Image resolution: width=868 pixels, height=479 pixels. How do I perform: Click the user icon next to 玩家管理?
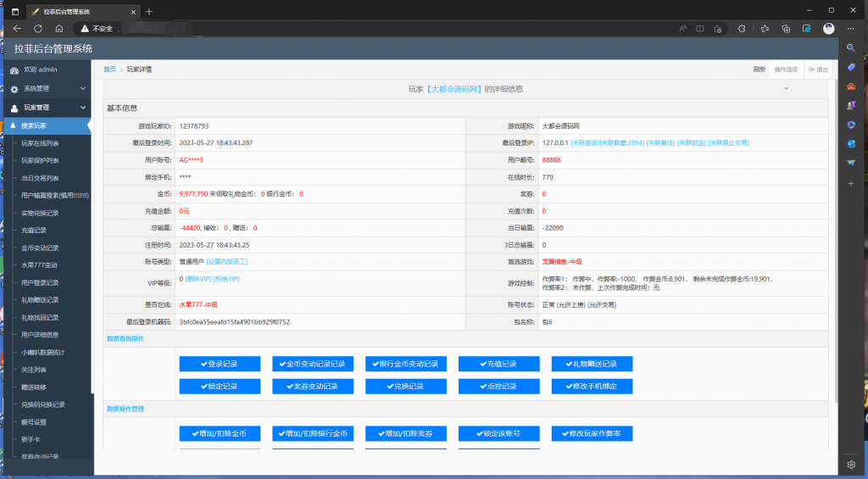coord(14,108)
